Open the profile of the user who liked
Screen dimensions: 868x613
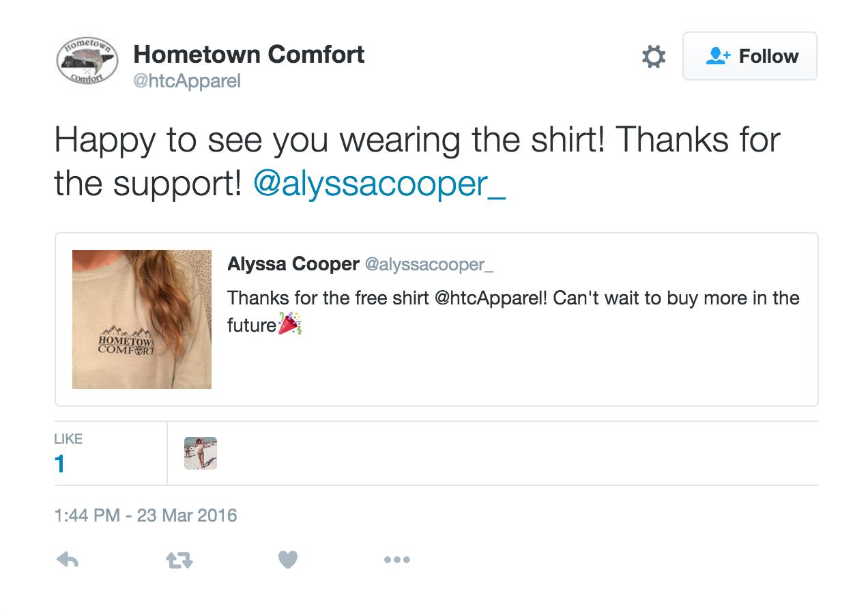pos(200,453)
